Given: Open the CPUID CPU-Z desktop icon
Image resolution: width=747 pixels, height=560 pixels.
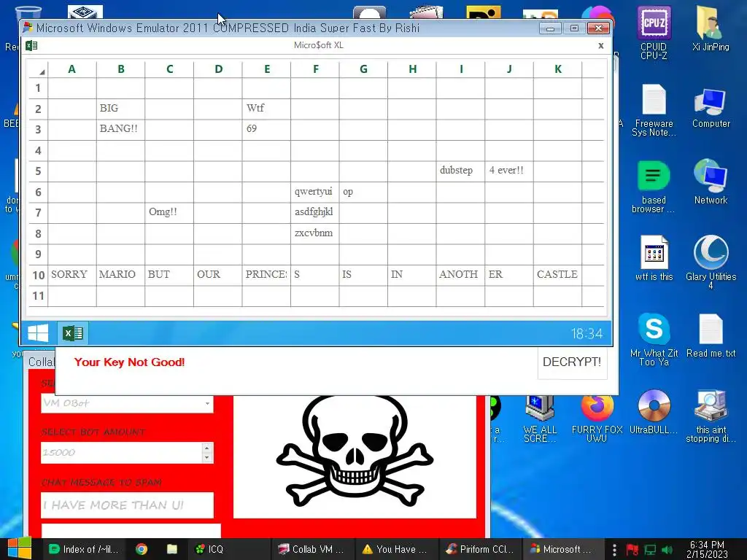Looking at the screenshot, I should click(x=654, y=32).
